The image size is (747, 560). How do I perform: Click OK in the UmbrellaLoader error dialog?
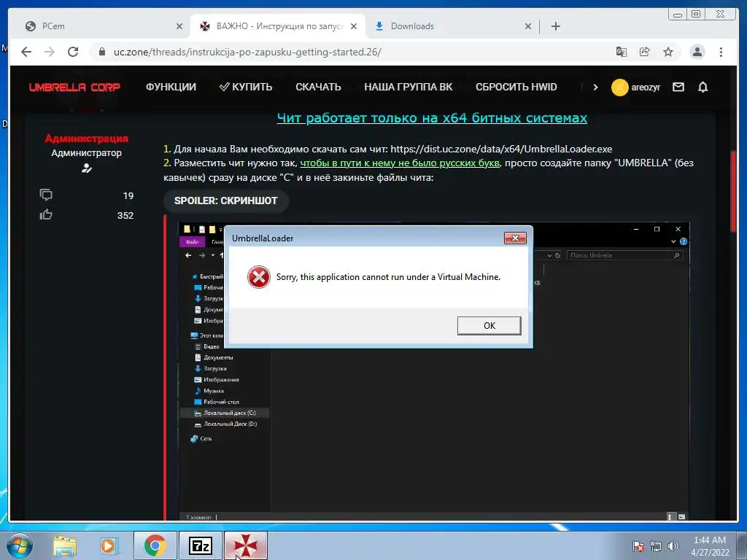pyautogui.click(x=489, y=326)
